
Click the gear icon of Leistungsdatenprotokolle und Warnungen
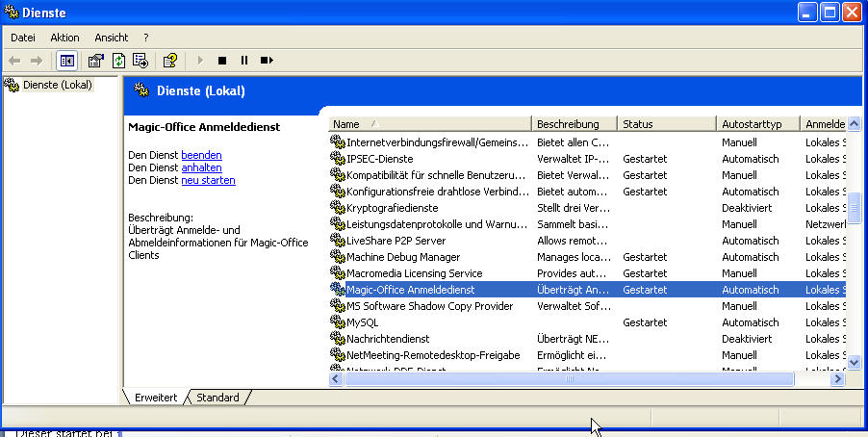pos(338,224)
